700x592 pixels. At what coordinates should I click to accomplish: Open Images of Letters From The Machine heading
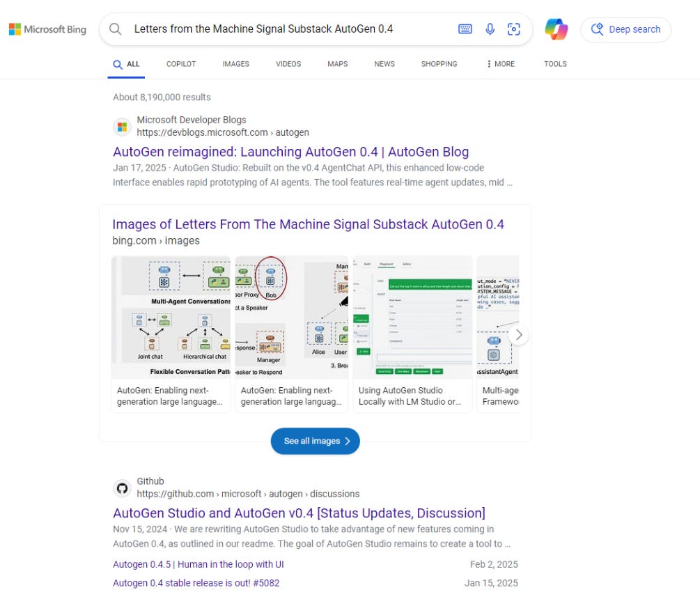pyautogui.click(x=308, y=224)
